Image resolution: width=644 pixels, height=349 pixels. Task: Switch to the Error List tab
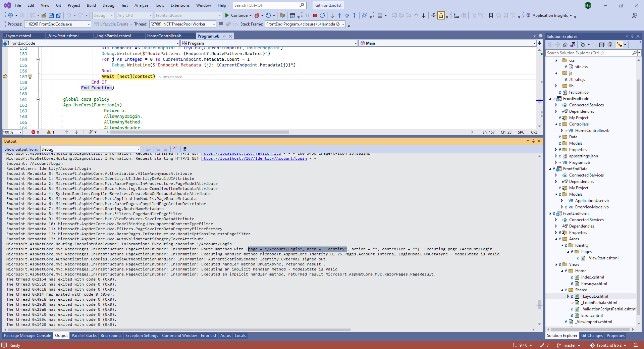[x=209, y=336]
